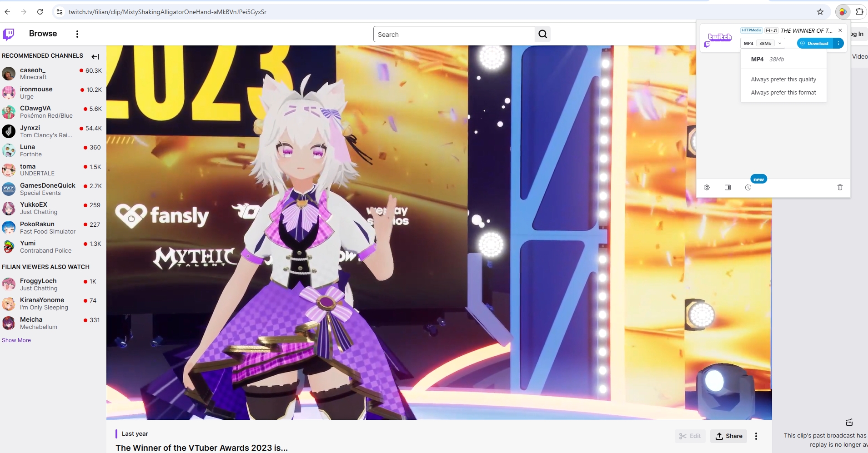The width and height of the screenshot is (868, 453).
Task: Select the MP4 38Mb option in the list
Action: pyautogui.click(x=783, y=59)
